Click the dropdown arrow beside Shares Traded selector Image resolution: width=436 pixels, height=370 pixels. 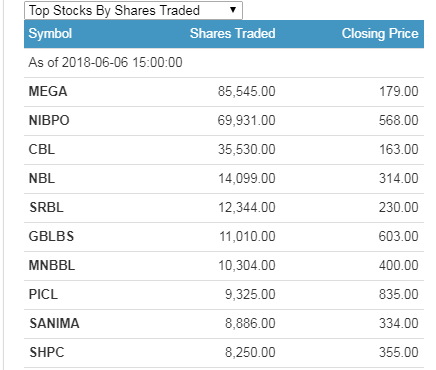tap(233, 10)
